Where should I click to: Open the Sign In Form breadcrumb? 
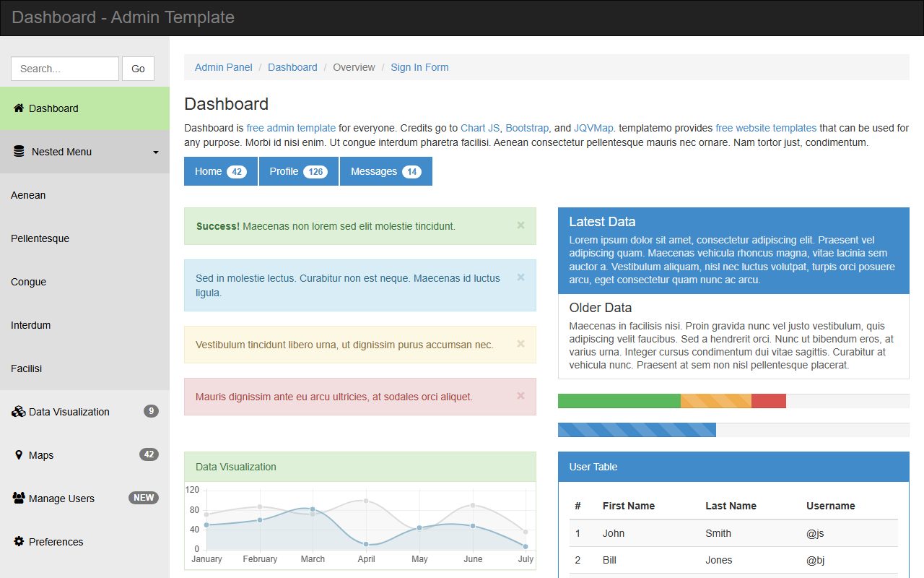point(419,67)
